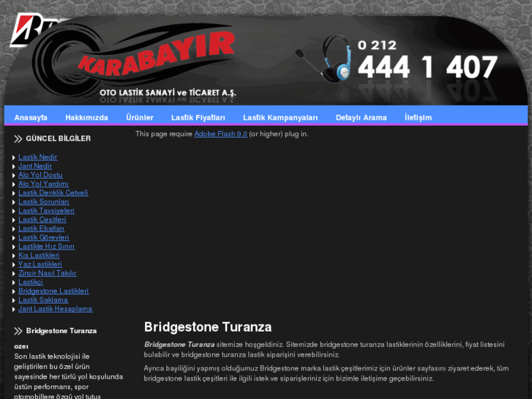Open Jant Lastik Hesaplama link

pyautogui.click(x=56, y=309)
